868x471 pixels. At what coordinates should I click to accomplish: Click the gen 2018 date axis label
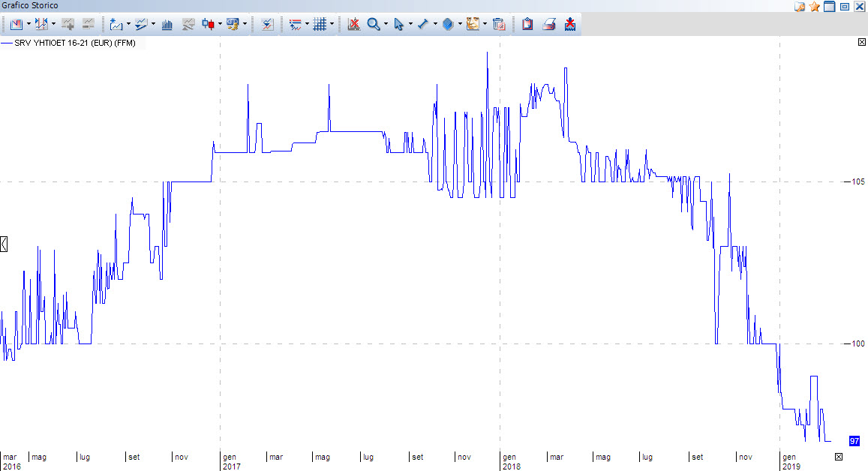511,461
